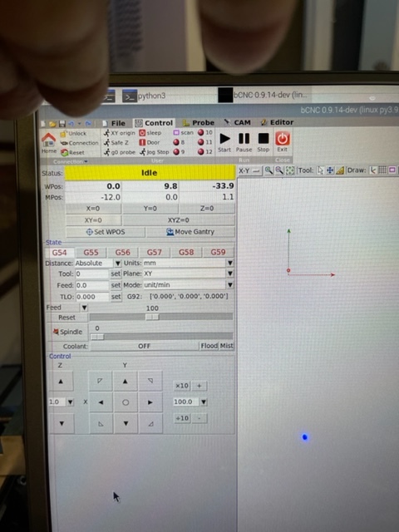399x532 pixels.
Task: Click the Spindle speed slider
Action: pyautogui.click(x=161, y=337)
